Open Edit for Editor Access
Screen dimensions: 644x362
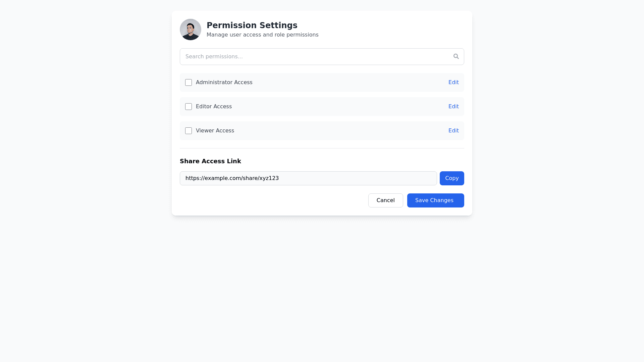click(x=453, y=107)
